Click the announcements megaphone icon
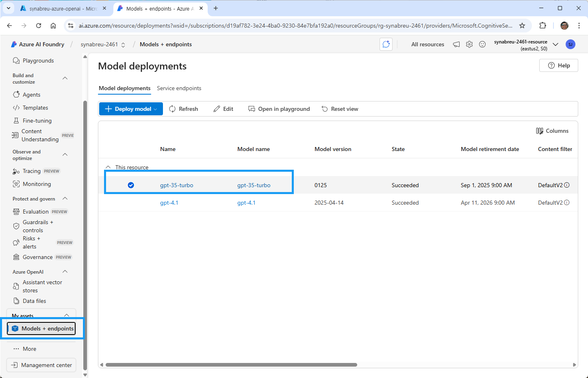Viewport: 588px width, 378px height. pos(456,44)
